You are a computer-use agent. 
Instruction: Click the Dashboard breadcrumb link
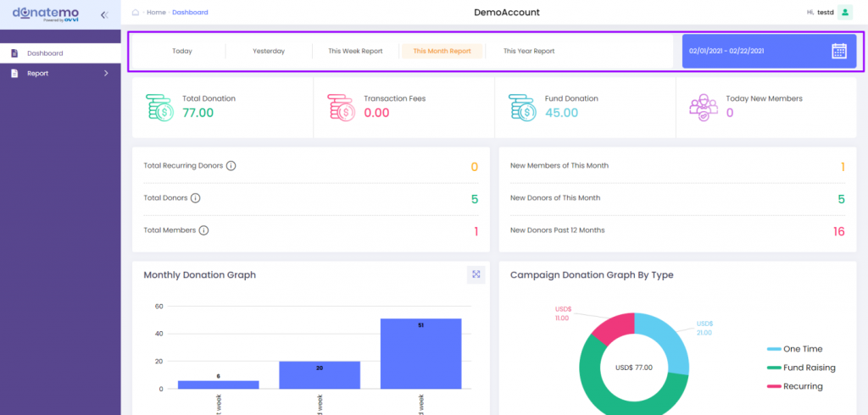coord(190,12)
